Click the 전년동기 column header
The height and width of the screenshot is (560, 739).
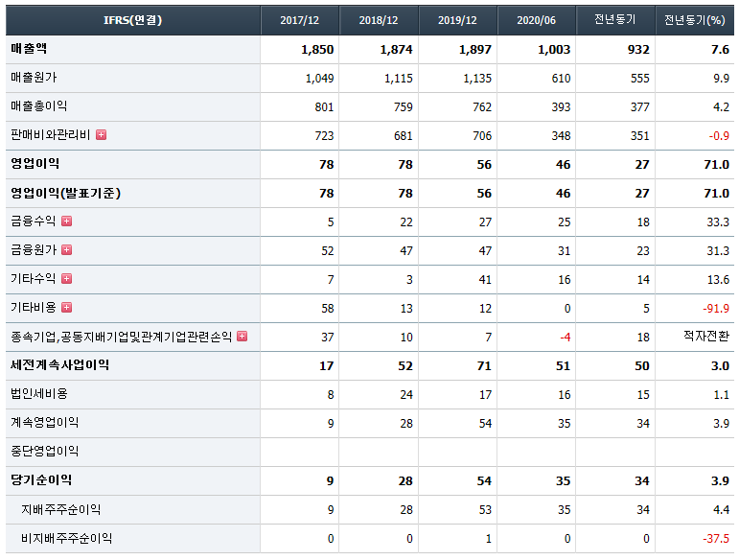(x=615, y=20)
